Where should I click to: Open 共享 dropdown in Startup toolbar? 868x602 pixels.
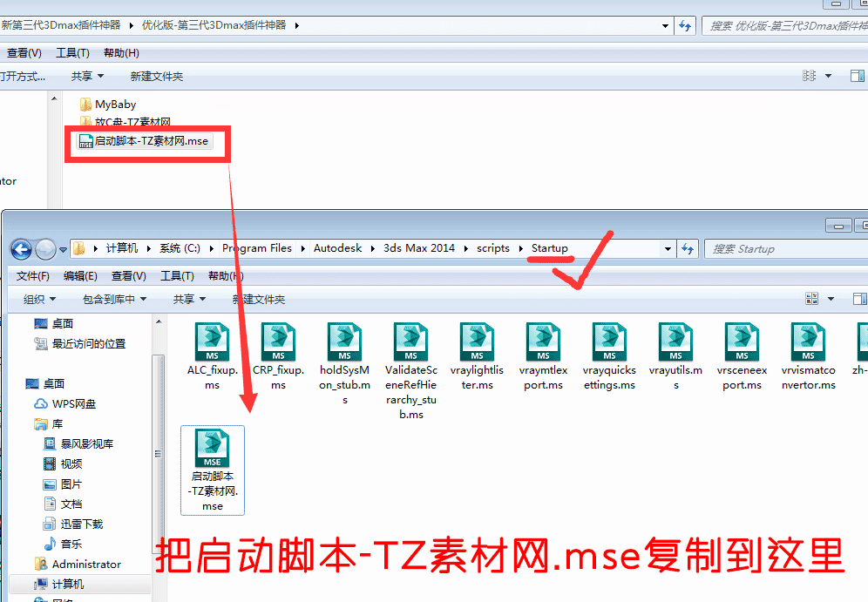[189, 300]
